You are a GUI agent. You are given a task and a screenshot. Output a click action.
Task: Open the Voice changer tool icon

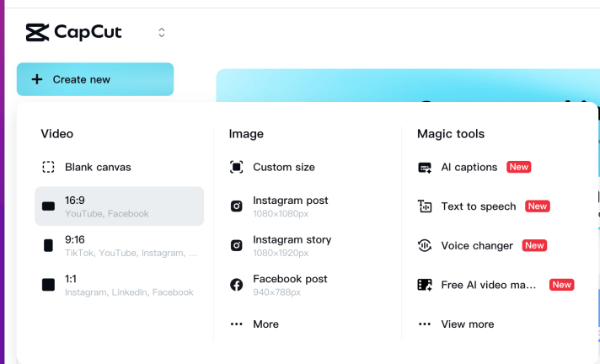(425, 246)
